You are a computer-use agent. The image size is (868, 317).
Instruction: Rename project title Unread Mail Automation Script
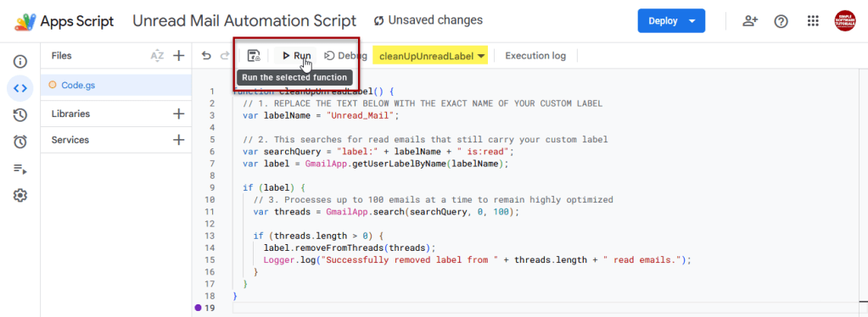click(244, 21)
